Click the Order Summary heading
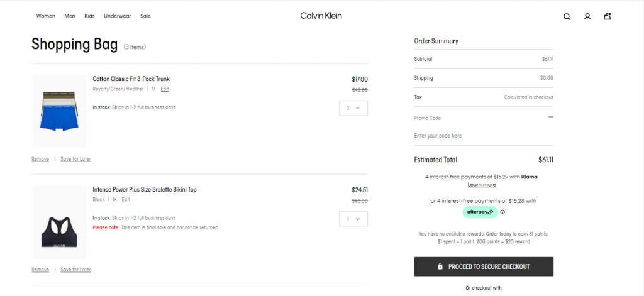This screenshot has height=296, width=644. pyautogui.click(x=436, y=41)
